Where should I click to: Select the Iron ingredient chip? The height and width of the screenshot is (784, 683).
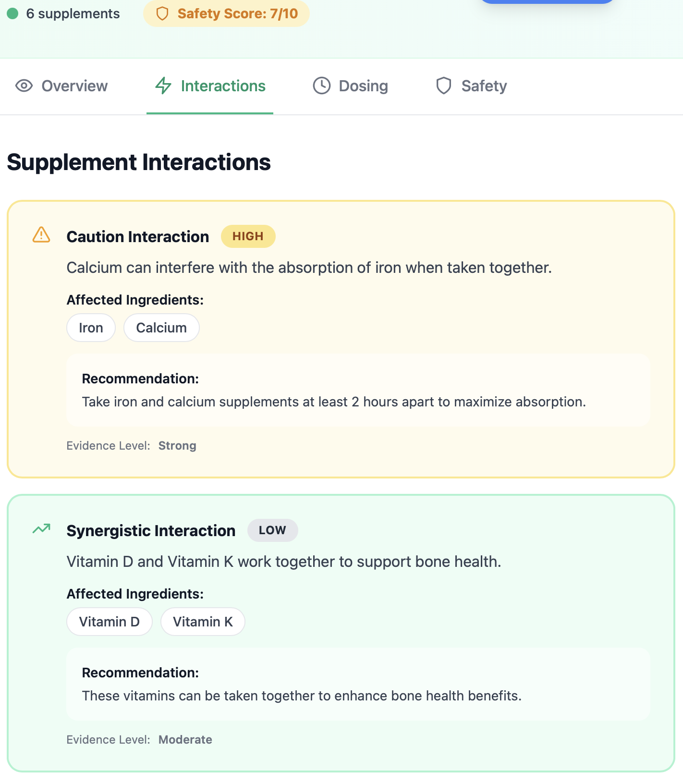[x=91, y=328]
